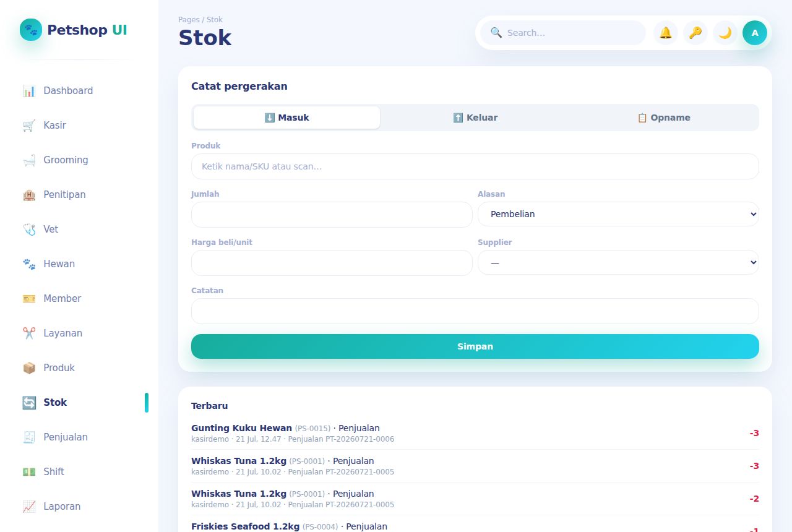
Task: Click Vet label in sidebar
Action: 51,230
